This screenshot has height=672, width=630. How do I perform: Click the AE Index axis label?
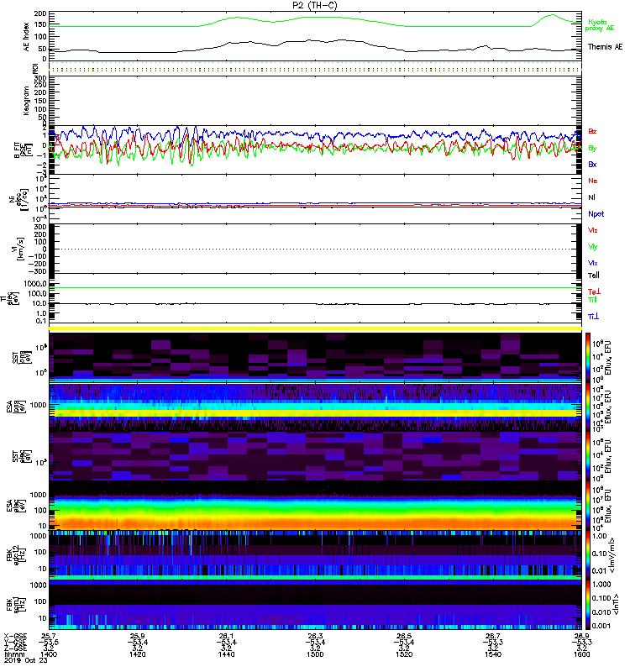(26, 37)
